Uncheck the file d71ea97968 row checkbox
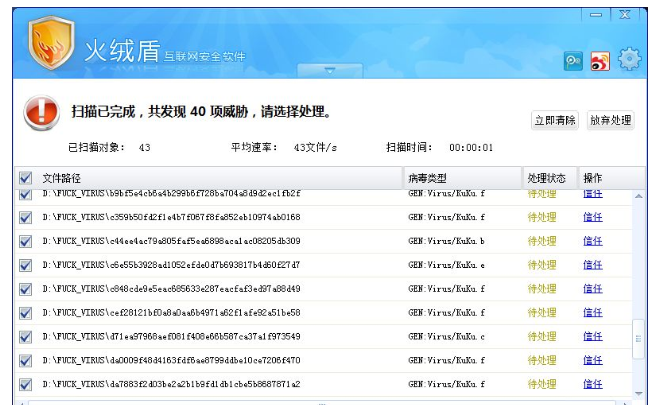 point(25,337)
